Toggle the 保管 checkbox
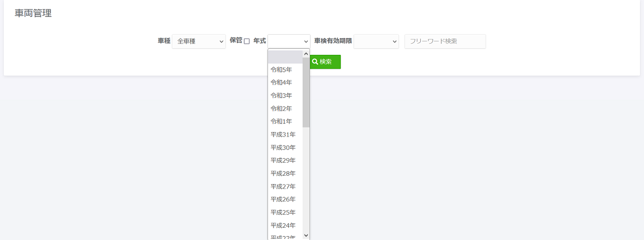This screenshot has height=240, width=644. click(247, 41)
